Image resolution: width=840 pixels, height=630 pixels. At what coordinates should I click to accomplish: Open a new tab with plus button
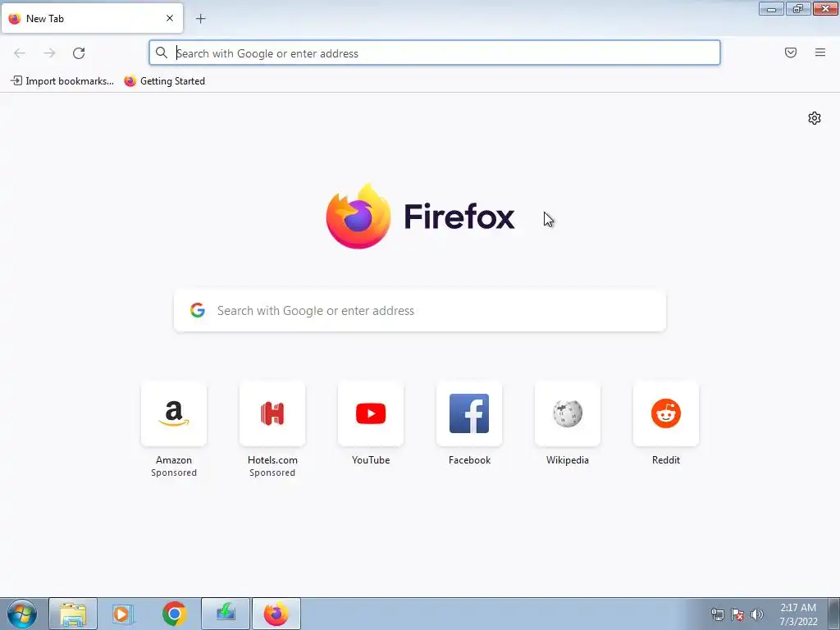pos(200,19)
